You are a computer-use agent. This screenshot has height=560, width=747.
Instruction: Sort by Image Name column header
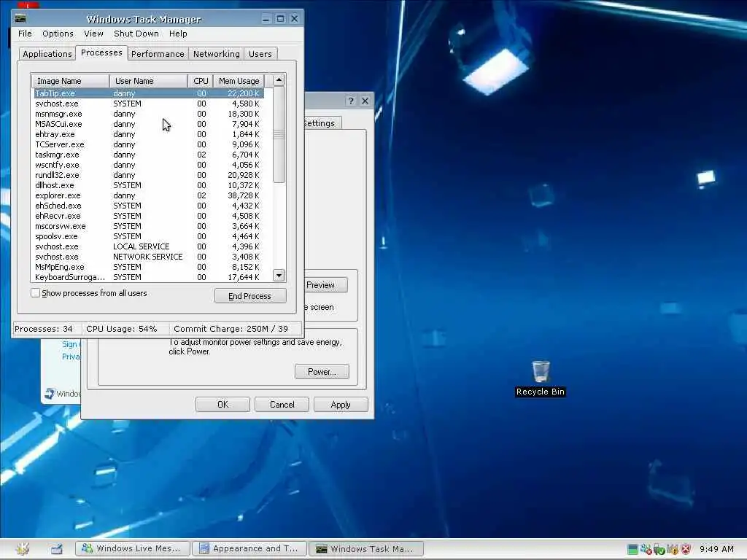tap(71, 81)
